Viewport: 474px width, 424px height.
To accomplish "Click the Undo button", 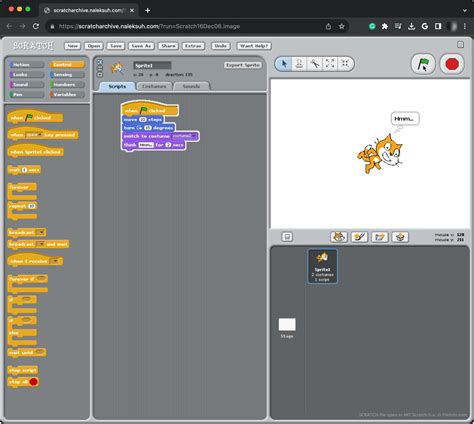I will click(x=220, y=46).
